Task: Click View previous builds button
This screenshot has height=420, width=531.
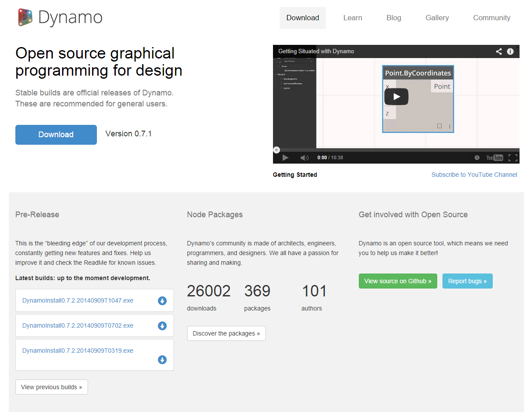Action: (x=52, y=387)
